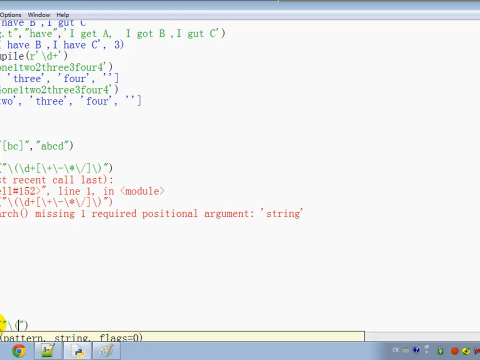Click the CH language indicator in tray

pos(396,350)
